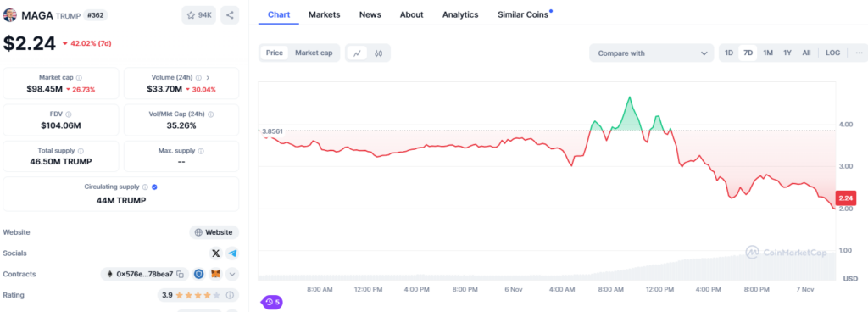Click the 6 Nov date label on axis
Screen dimensions: 868x312
click(x=513, y=289)
